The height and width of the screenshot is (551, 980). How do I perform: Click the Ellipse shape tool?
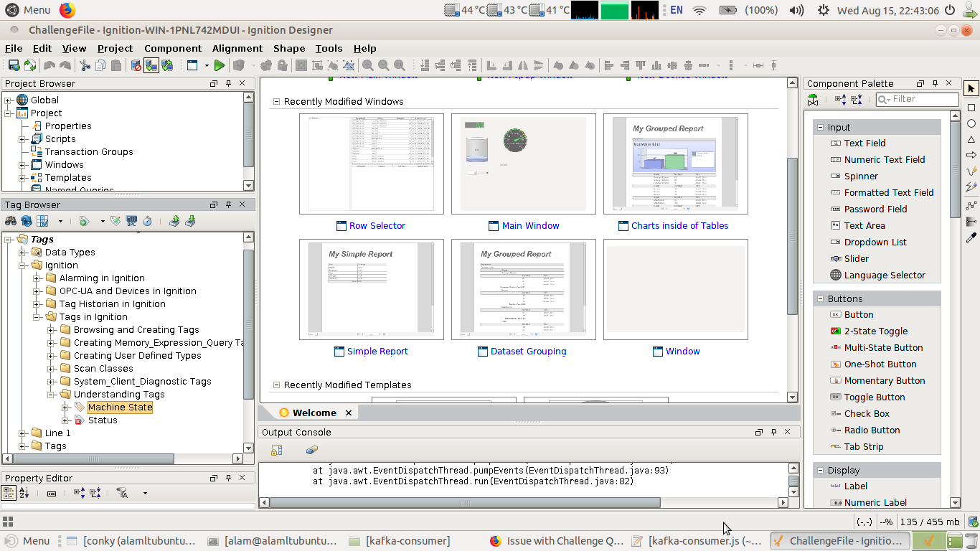[x=971, y=123]
